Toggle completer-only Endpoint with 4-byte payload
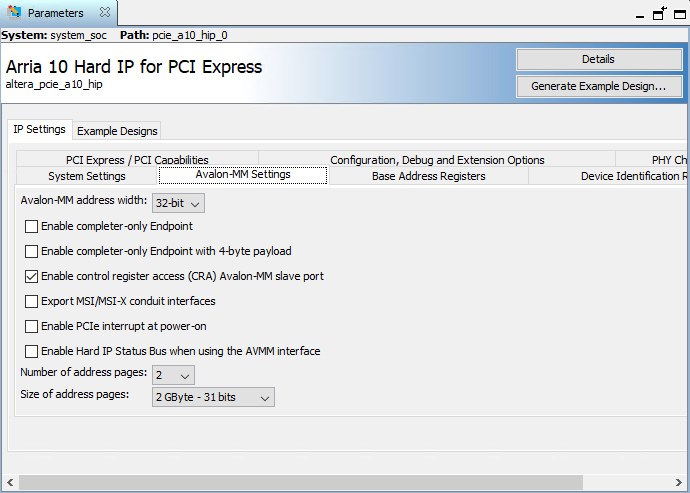Image resolution: width=690 pixels, height=493 pixels. pyautogui.click(x=31, y=251)
